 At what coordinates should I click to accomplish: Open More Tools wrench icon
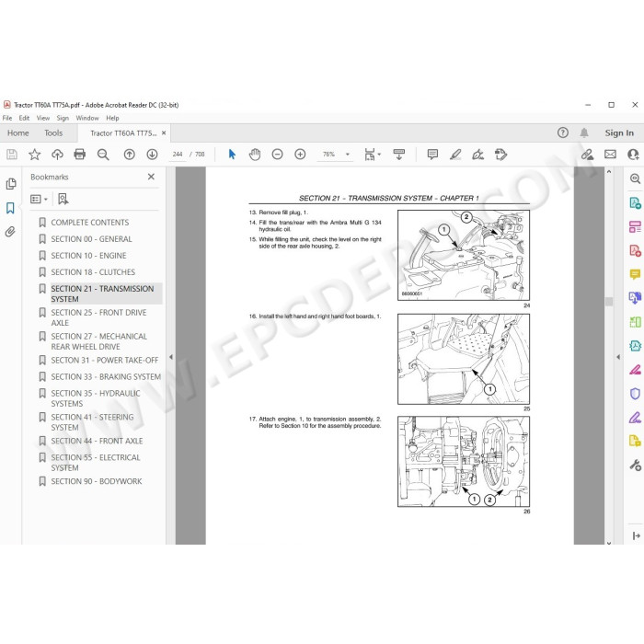[635, 466]
